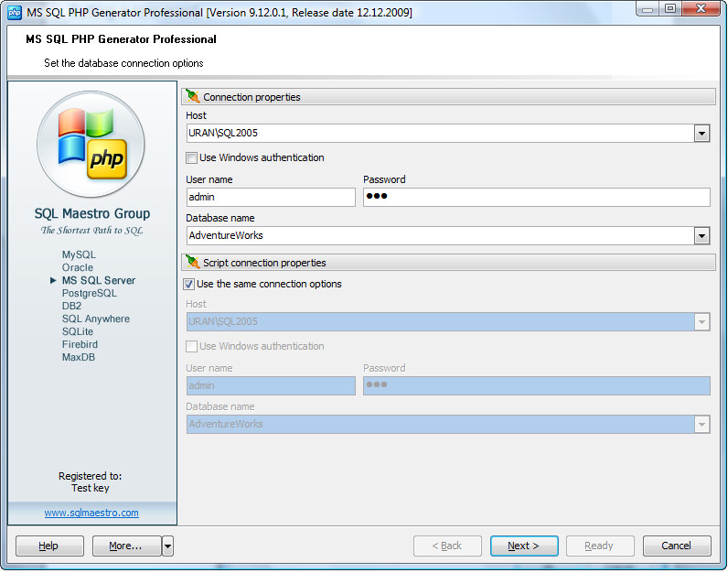Click the Script connection properties header
Image resolution: width=728 pixels, height=573 pixels.
pyautogui.click(x=448, y=263)
